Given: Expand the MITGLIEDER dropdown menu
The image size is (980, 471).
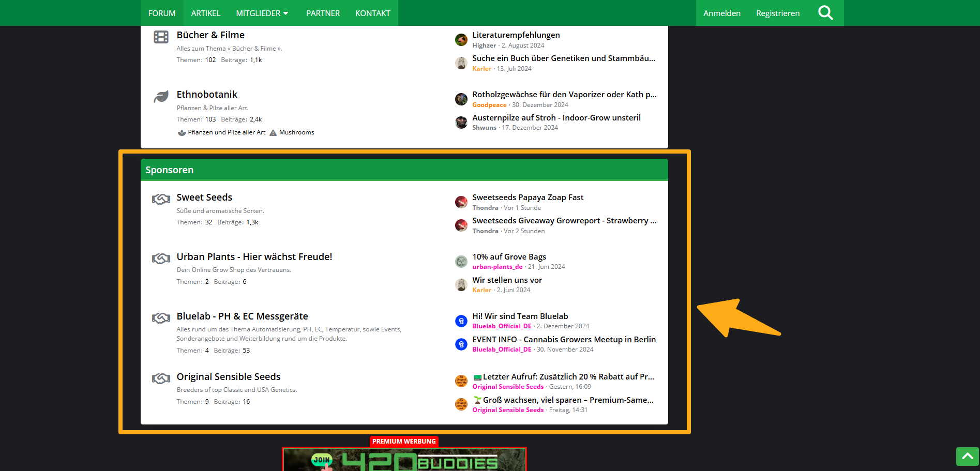Looking at the screenshot, I should tap(262, 13).
